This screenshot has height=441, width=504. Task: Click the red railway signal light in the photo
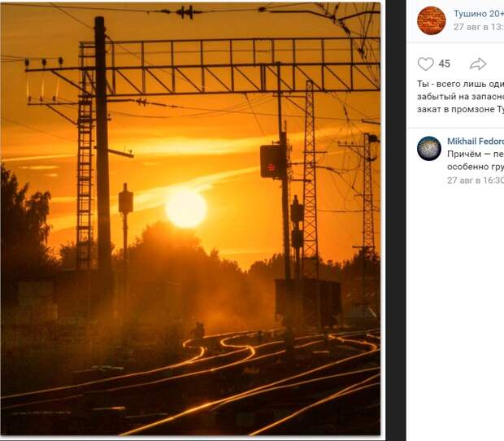coord(272,167)
